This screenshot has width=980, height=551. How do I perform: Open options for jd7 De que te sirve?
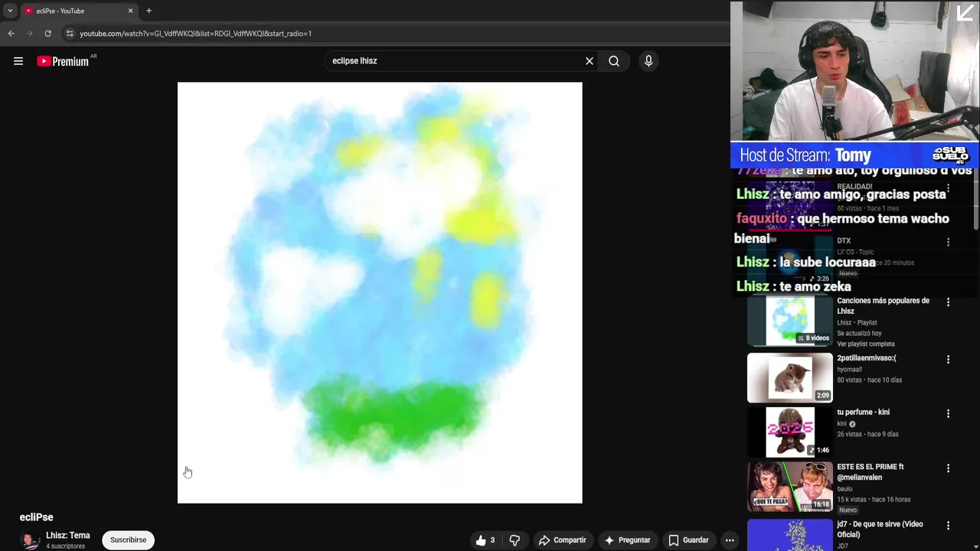tap(948, 526)
